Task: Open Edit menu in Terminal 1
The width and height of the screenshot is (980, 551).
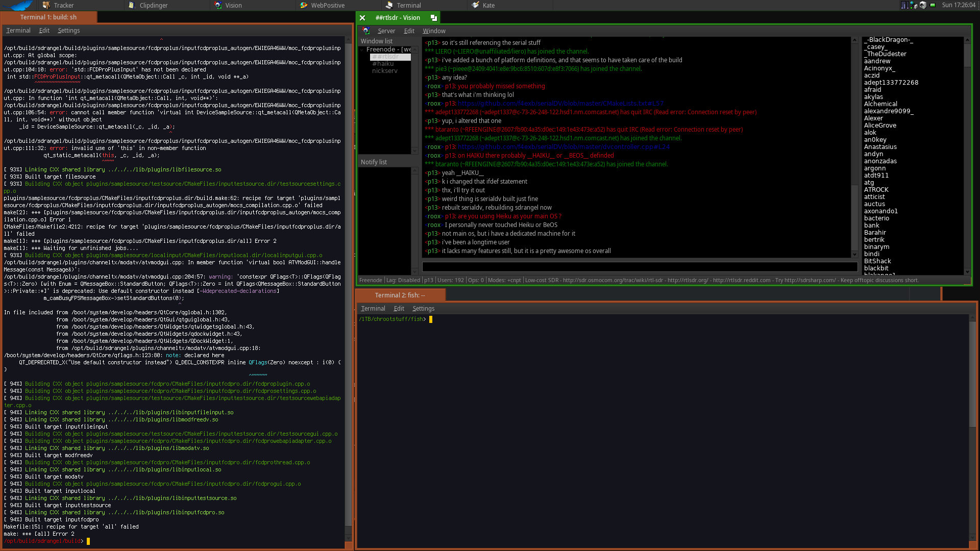Action: [x=44, y=31]
